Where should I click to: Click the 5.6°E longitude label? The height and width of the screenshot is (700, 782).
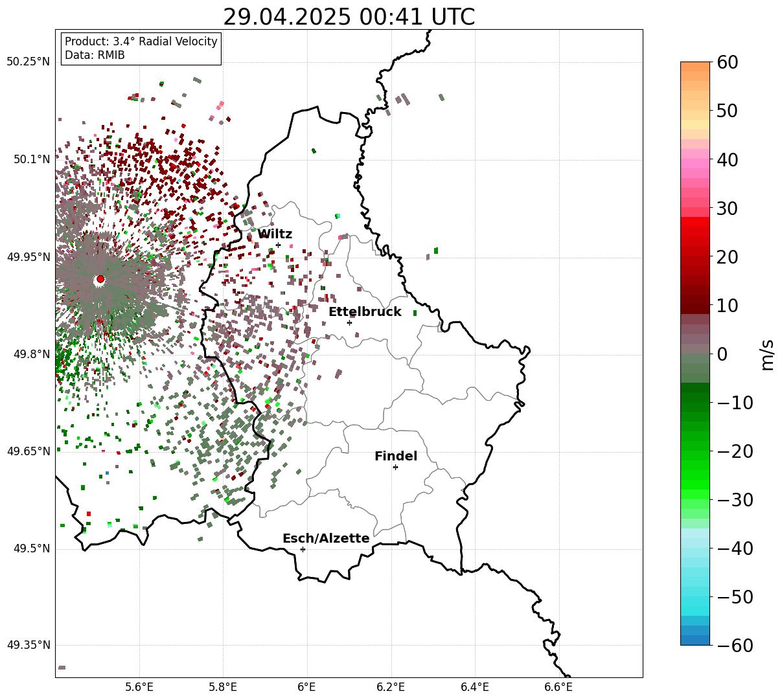(139, 688)
